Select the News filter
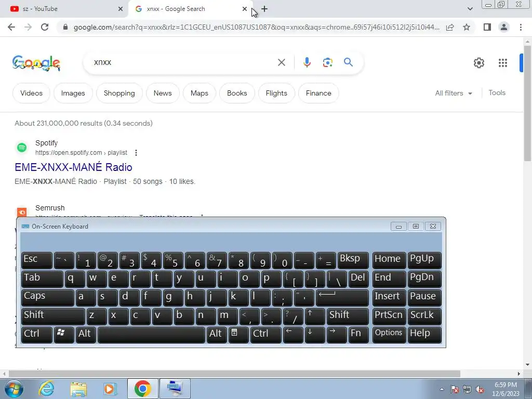The height and width of the screenshot is (399, 532). click(163, 93)
